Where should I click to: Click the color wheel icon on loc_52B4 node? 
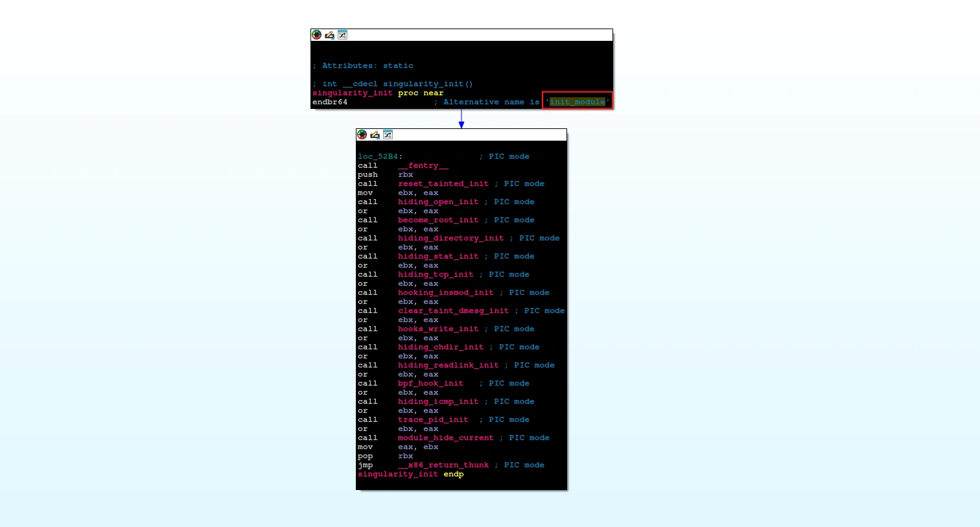point(361,135)
